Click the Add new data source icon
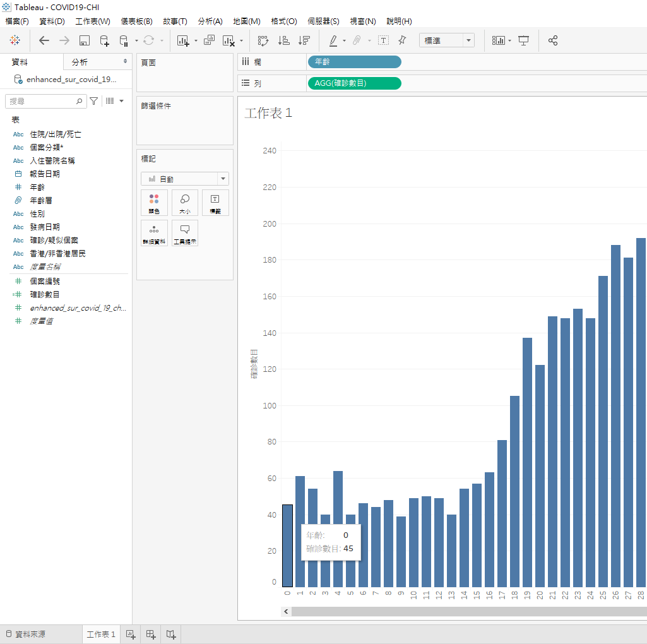The width and height of the screenshot is (647, 644). [105, 40]
